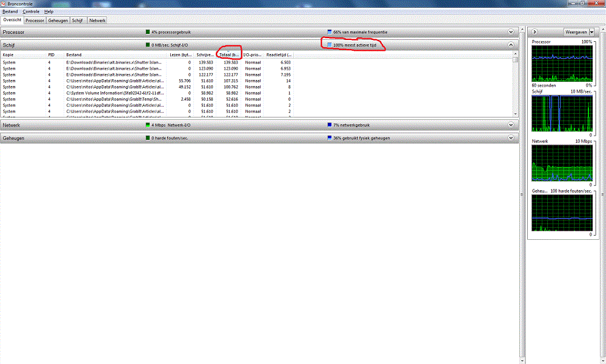606x364 pixels.
Task: Collapse the Schijf section chevron
Action: pyautogui.click(x=511, y=45)
